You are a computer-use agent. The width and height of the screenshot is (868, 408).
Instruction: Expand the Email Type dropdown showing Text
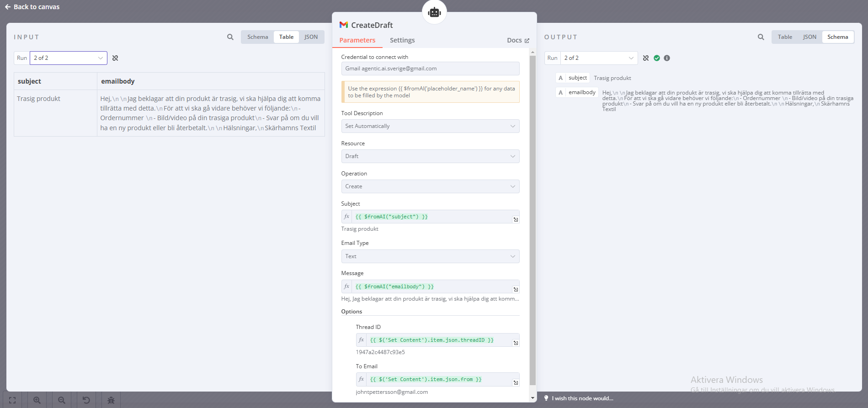point(430,256)
